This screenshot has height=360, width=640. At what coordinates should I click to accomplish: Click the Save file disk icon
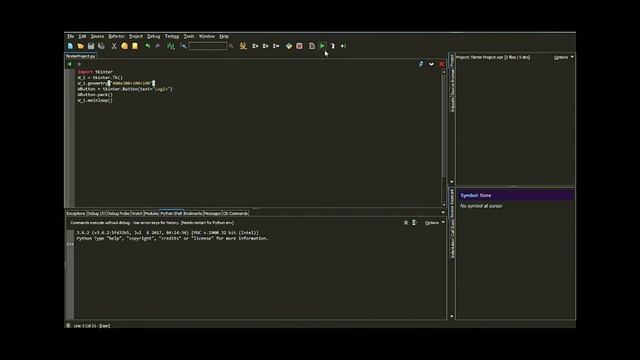91,46
